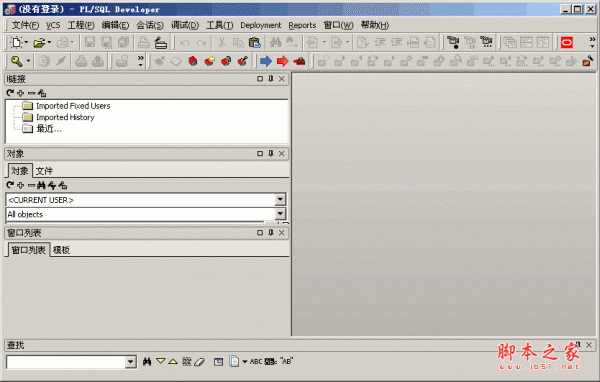Open the <CURRENT USER> dropdown
600x382 pixels.
coord(280,199)
